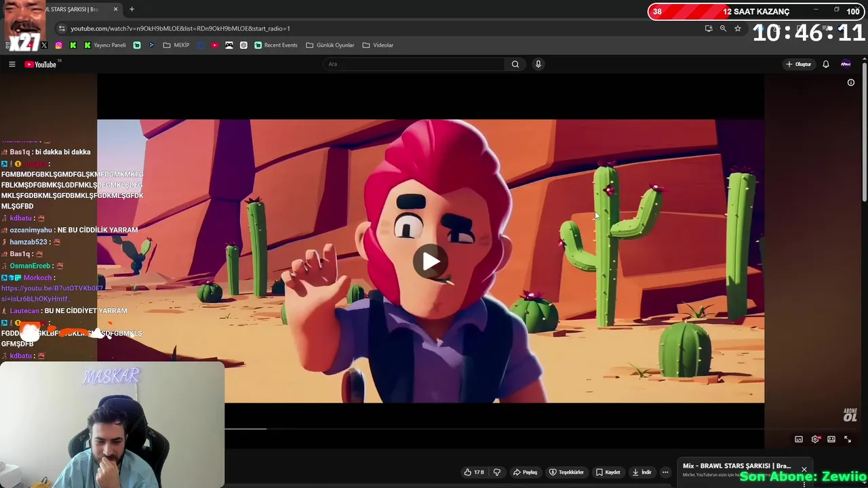Open the account avatar menu

pos(846,64)
